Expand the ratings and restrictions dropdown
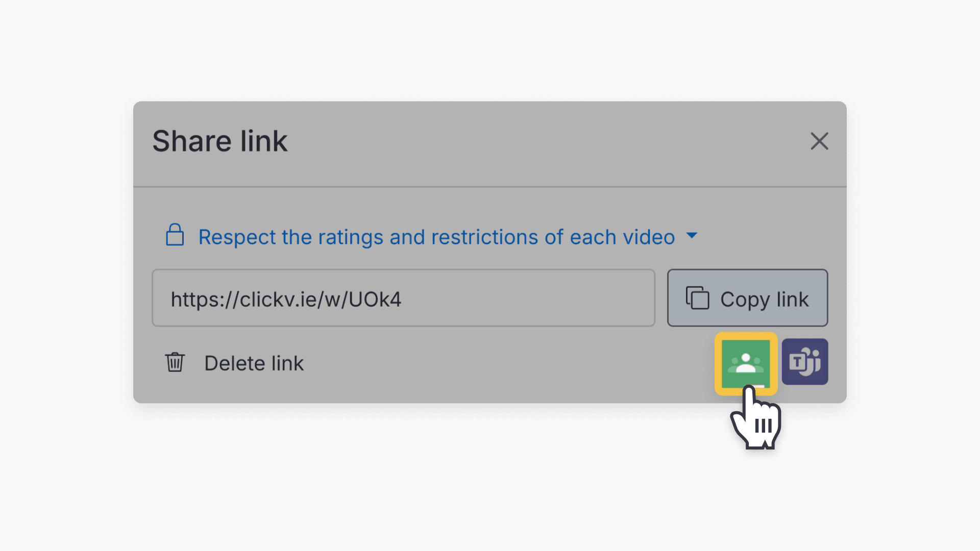Viewport: 980px width, 551px height. [x=693, y=236]
